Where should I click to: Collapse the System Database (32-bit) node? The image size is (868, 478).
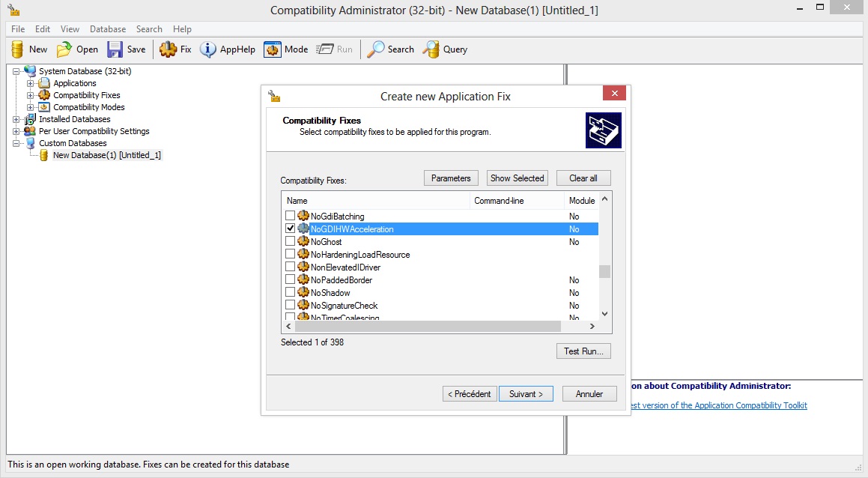[16, 71]
